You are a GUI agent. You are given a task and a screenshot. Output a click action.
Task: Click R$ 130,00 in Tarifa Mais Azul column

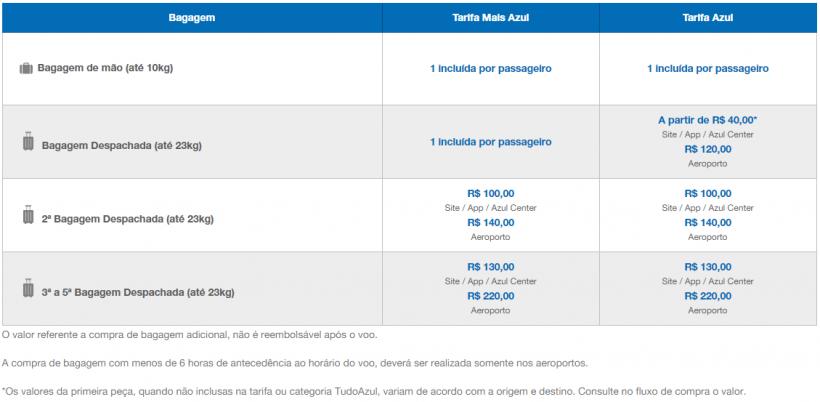[x=490, y=267]
